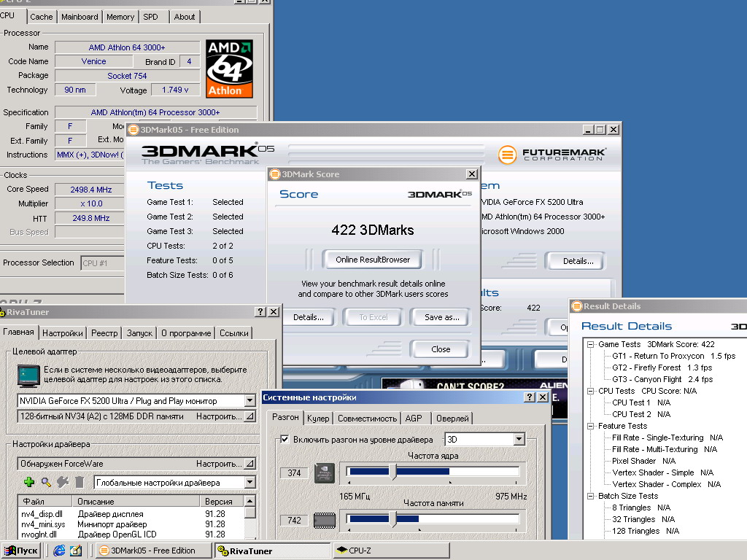
Task: Click the wrench settings icon in RivaTuner
Action: coord(63,482)
